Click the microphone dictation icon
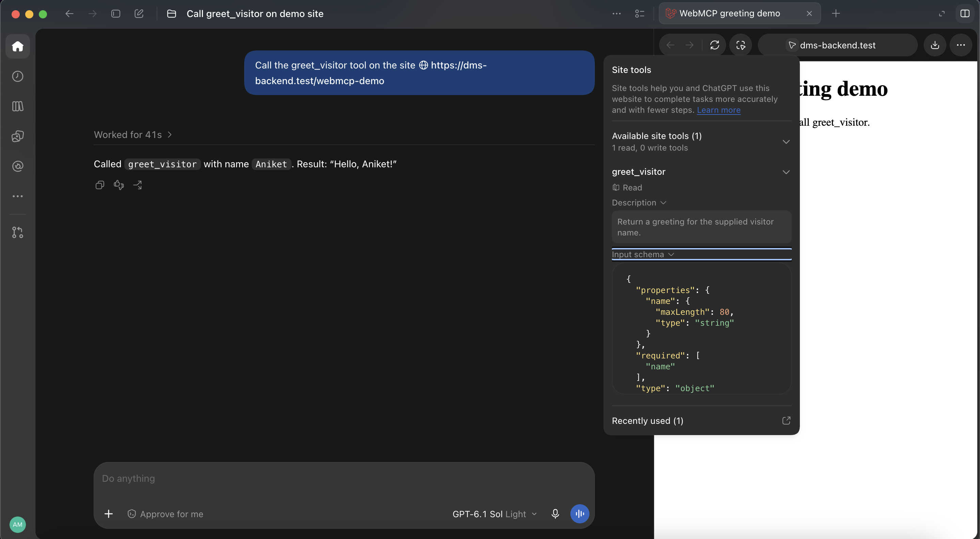980x539 pixels. 555,514
